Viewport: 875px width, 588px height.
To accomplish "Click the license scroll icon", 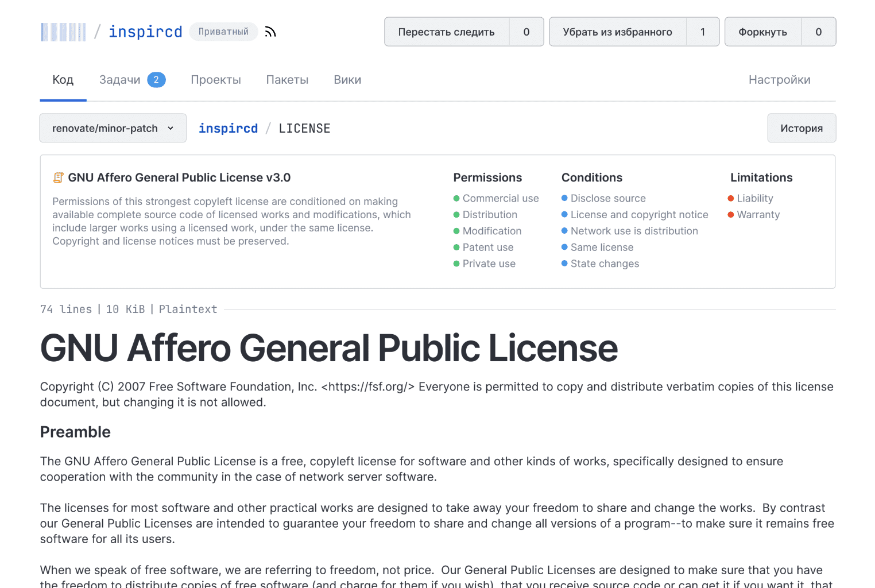I will (x=58, y=178).
